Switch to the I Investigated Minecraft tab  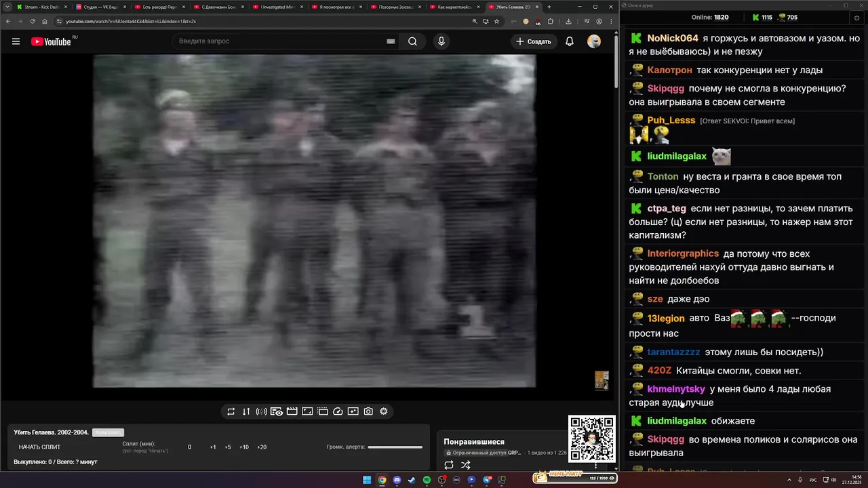click(x=277, y=7)
